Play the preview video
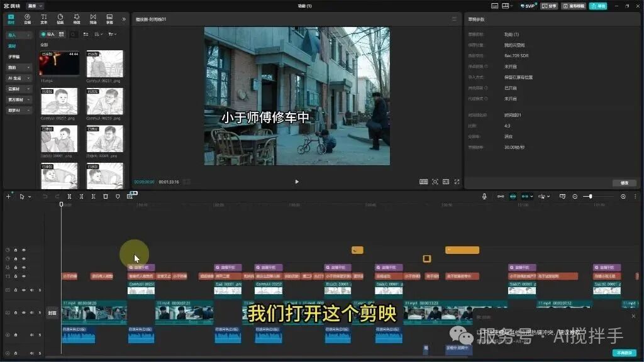Image resolution: width=644 pixels, height=362 pixels. [x=297, y=182]
